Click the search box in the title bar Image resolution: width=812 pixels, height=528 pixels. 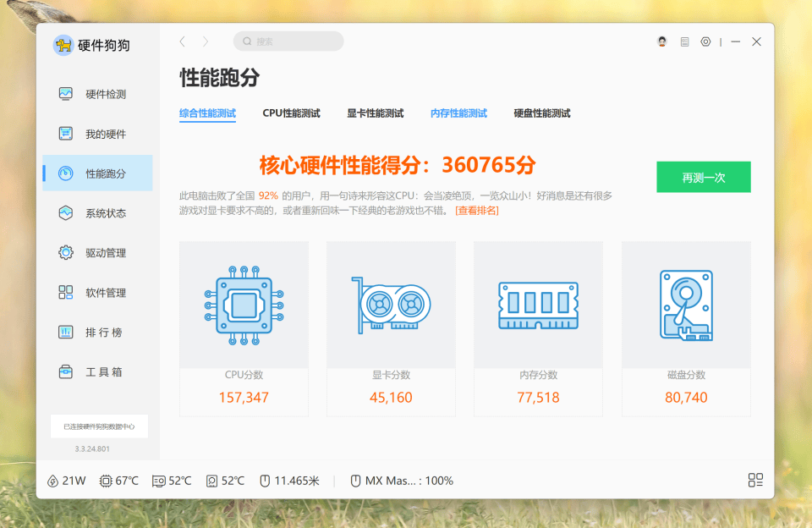tap(288, 41)
